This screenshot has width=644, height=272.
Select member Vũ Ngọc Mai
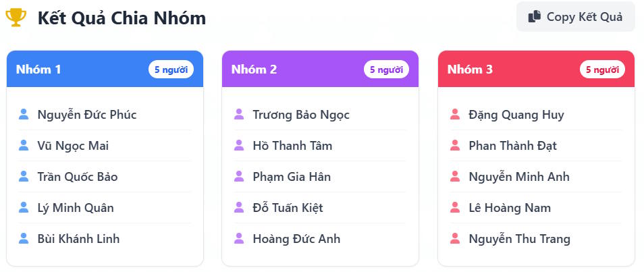tap(73, 146)
